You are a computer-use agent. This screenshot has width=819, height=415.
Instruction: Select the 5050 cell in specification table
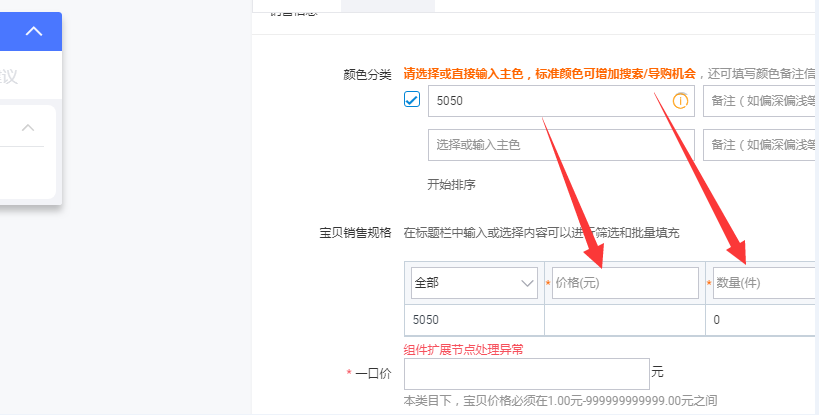pos(474,320)
